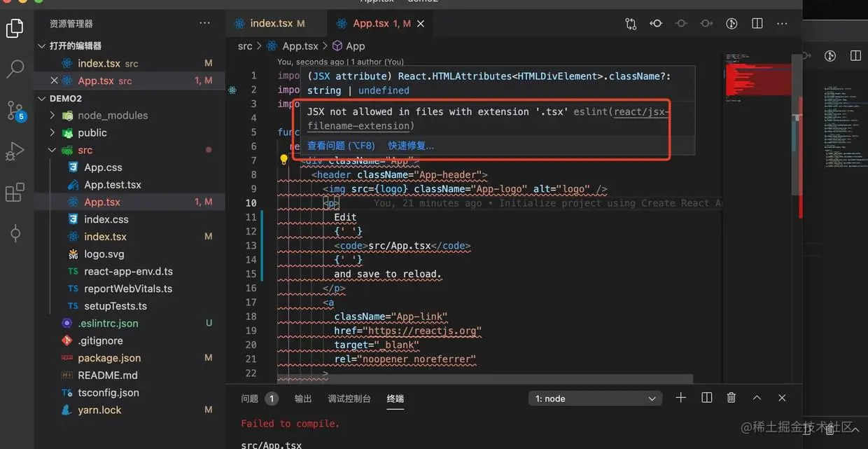Screen dimensions: 868x449
Task: Close the App.tsx editor tab
Action: point(421,24)
